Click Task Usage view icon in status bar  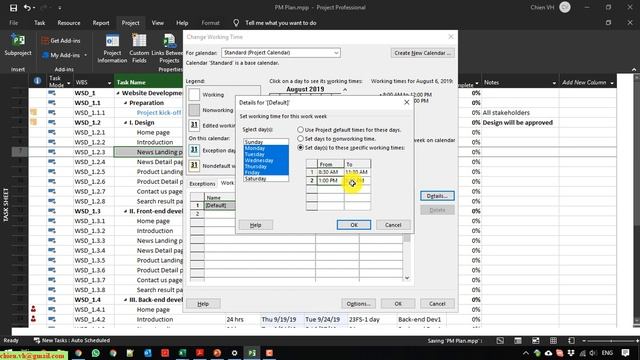click(x=518, y=340)
